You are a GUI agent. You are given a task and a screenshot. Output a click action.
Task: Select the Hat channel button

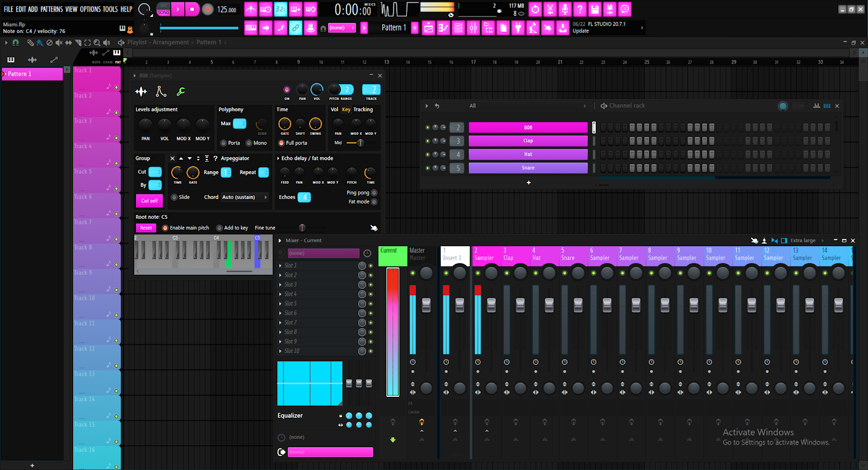[528, 154]
